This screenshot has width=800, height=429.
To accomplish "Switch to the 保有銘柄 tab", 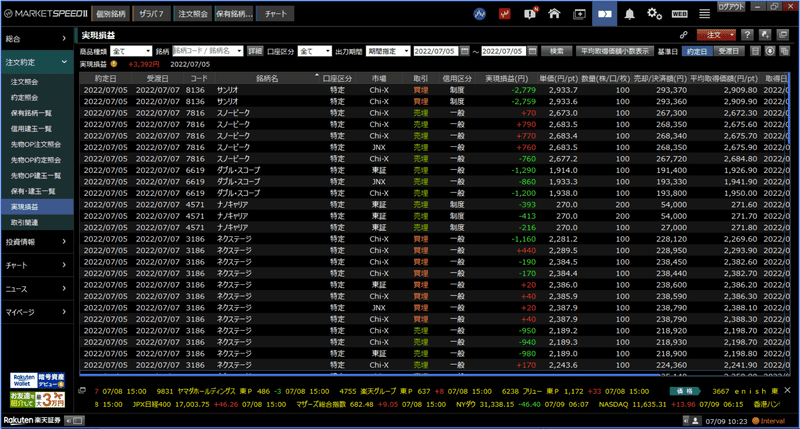I will click(x=234, y=14).
